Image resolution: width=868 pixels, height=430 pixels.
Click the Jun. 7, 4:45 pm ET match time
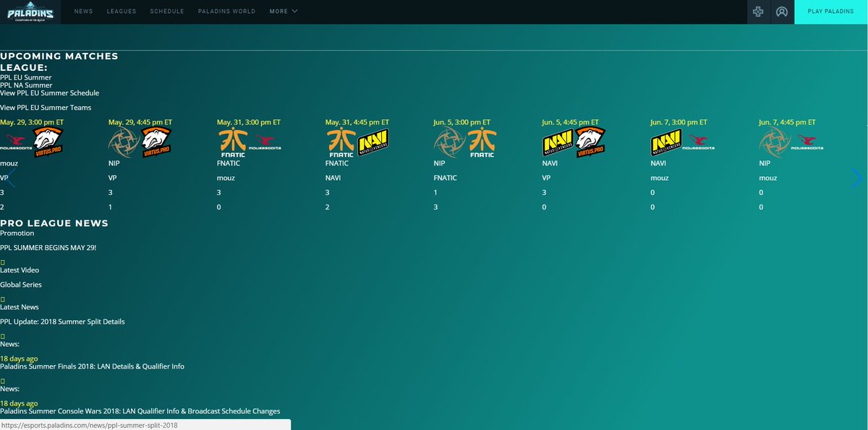coord(788,122)
